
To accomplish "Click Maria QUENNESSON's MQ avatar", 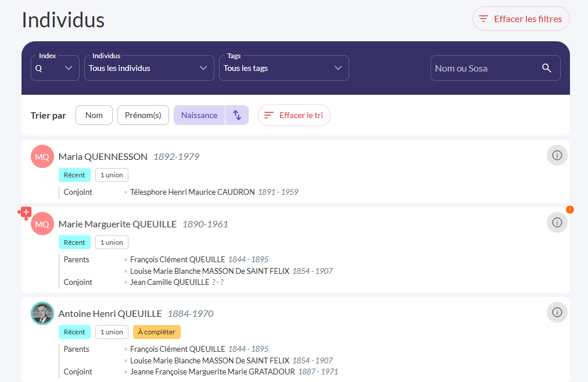I will pos(42,157).
